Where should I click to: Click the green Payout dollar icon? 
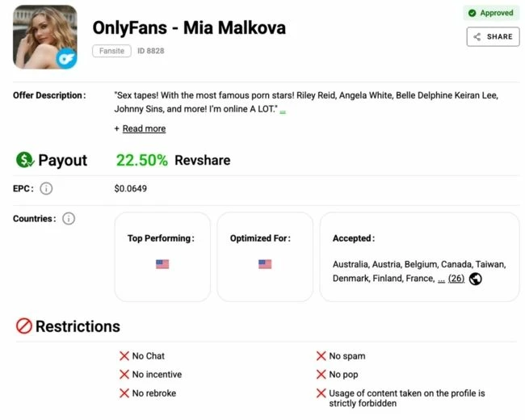pyautogui.click(x=25, y=160)
